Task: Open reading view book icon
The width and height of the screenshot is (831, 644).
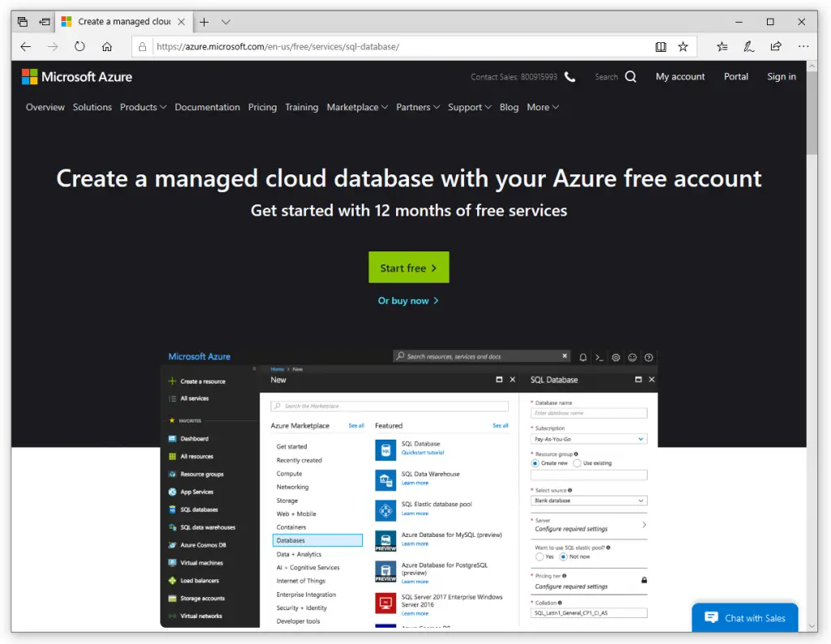Action: tap(661, 46)
